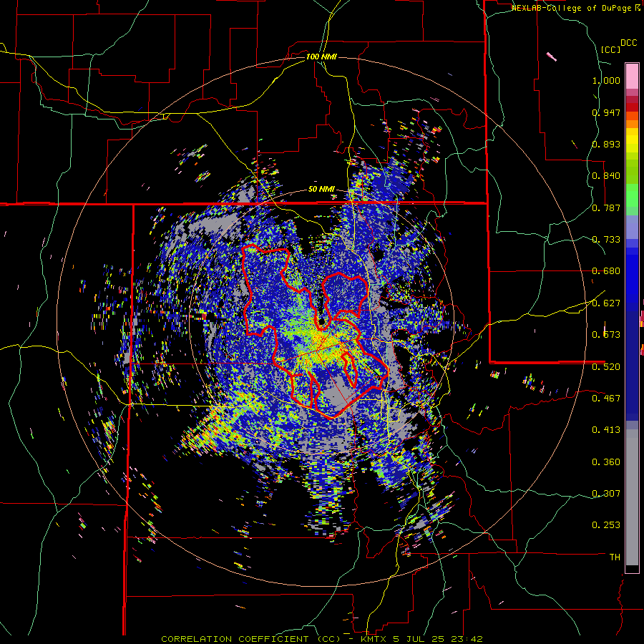This screenshot has width=644, height=644.
Task: Click the DCC legend heading
Action: (628, 43)
